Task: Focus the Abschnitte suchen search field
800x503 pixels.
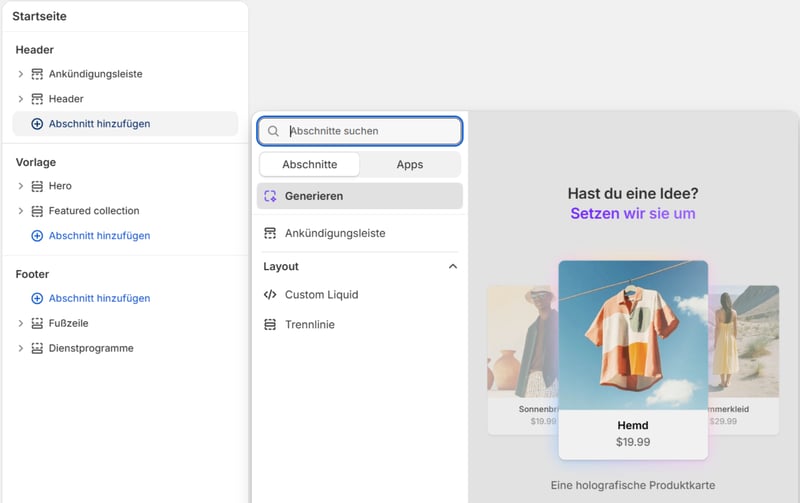Action: (x=370, y=131)
